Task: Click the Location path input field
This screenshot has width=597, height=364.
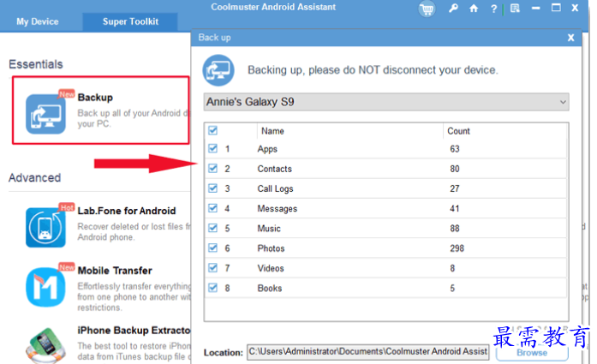Action: pos(367,351)
